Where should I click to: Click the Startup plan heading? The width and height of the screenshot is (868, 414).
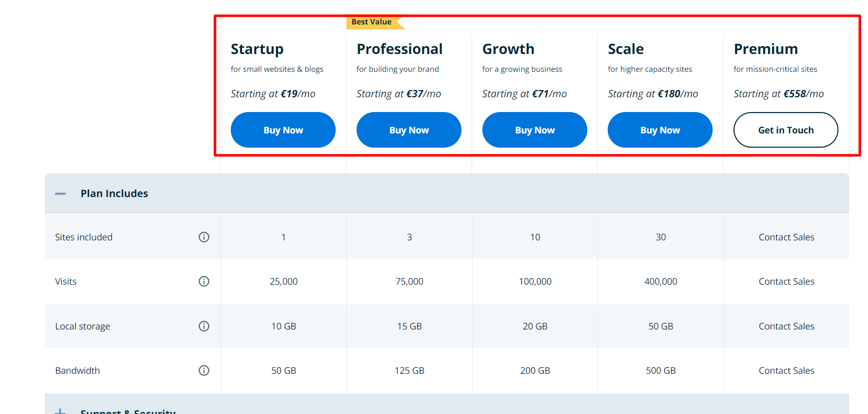pyautogui.click(x=257, y=49)
